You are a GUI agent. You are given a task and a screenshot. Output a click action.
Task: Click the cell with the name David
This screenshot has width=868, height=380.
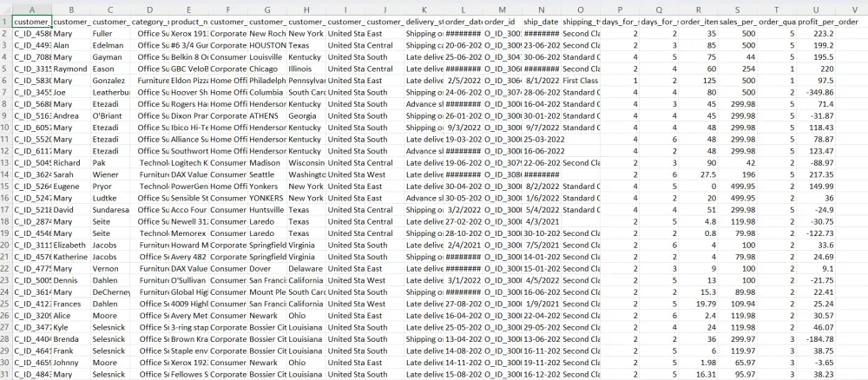[x=71, y=210]
